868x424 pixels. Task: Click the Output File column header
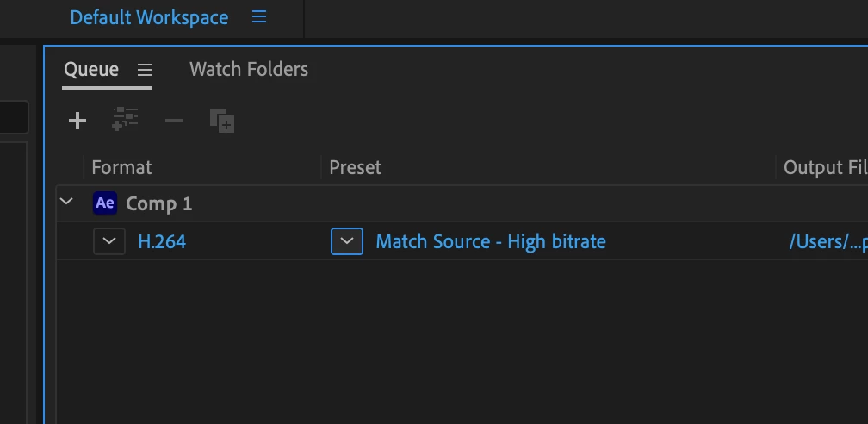[x=825, y=167]
